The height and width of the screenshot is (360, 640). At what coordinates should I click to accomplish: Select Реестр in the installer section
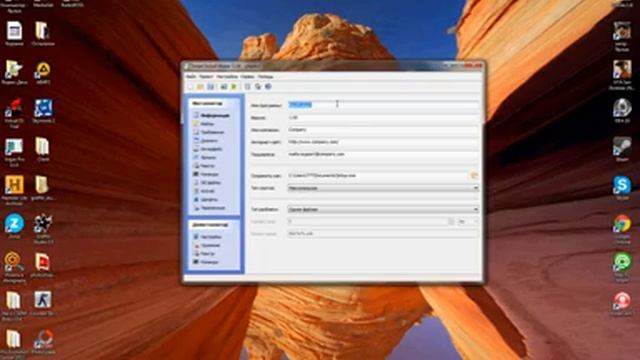click(204, 166)
